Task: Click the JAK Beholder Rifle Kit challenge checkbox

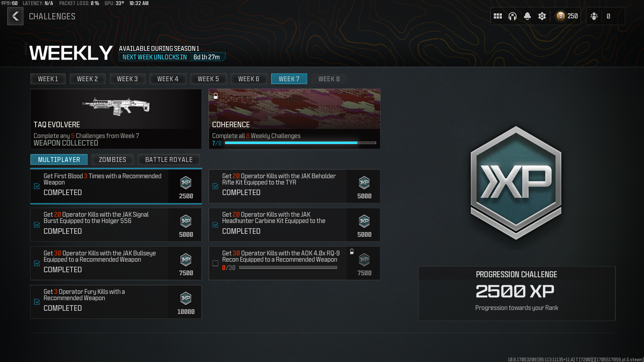Action: (215, 186)
